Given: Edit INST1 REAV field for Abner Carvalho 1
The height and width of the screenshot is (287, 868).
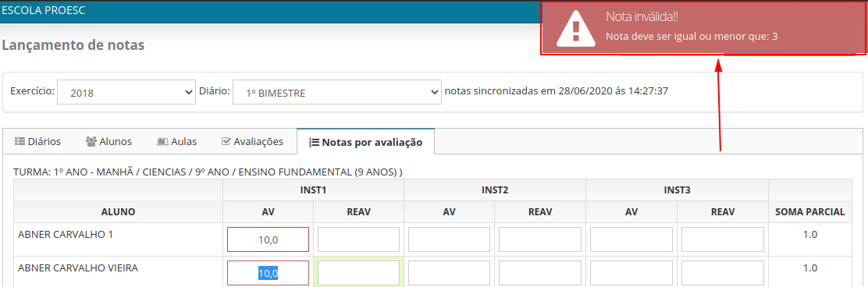Looking at the screenshot, I should pos(358,239).
